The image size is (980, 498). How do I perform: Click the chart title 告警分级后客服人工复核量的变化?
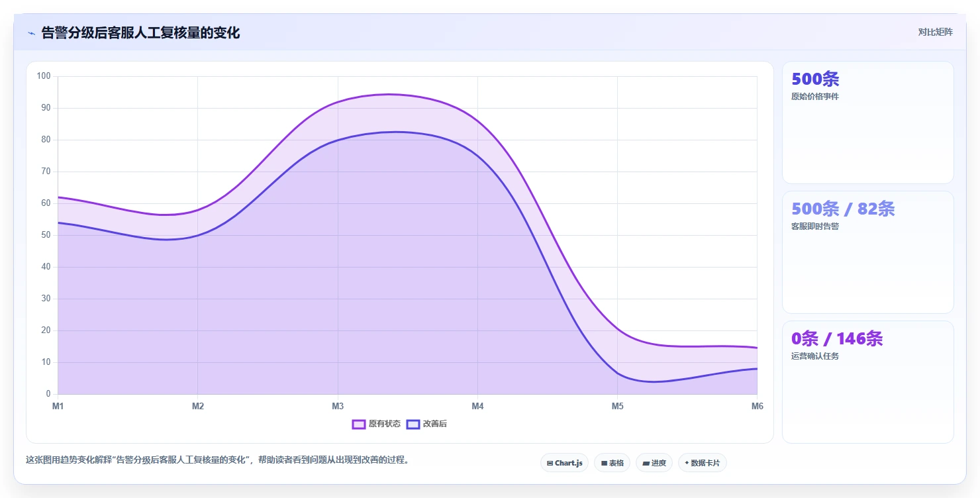pyautogui.click(x=140, y=32)
